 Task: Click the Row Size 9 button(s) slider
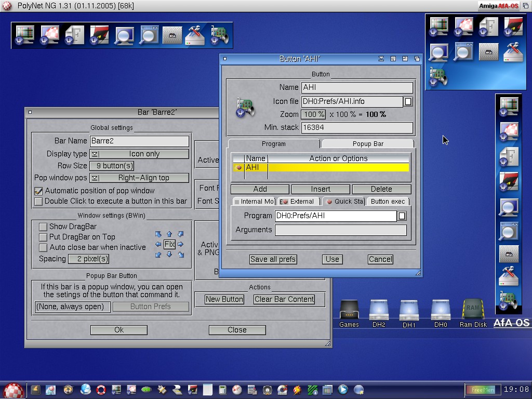pyautogui.click(x=111, y=166)
